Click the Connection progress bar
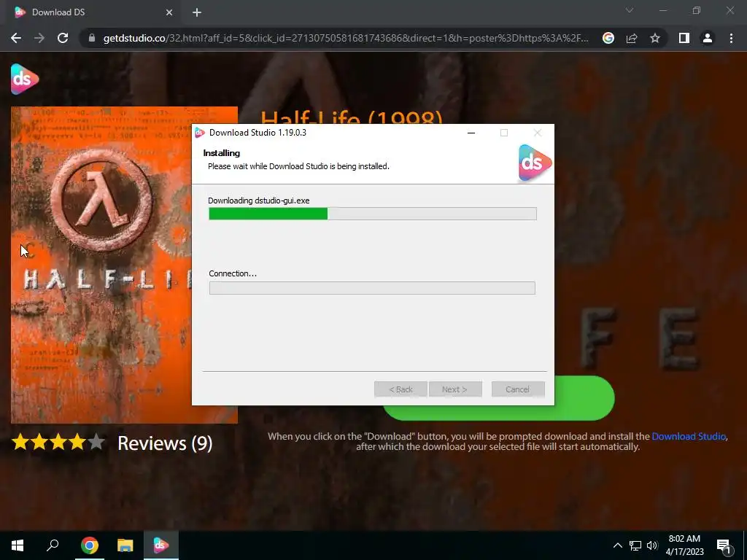Screen dimensions: 747x560 click(372, 288)
